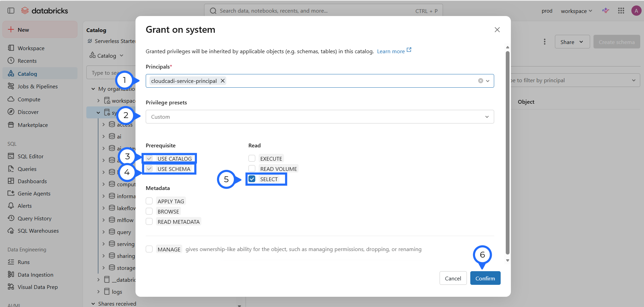This screenshot has width=644, height=307.
Task: Enable the APPLY TAG privilege
Action: (149, 201)
